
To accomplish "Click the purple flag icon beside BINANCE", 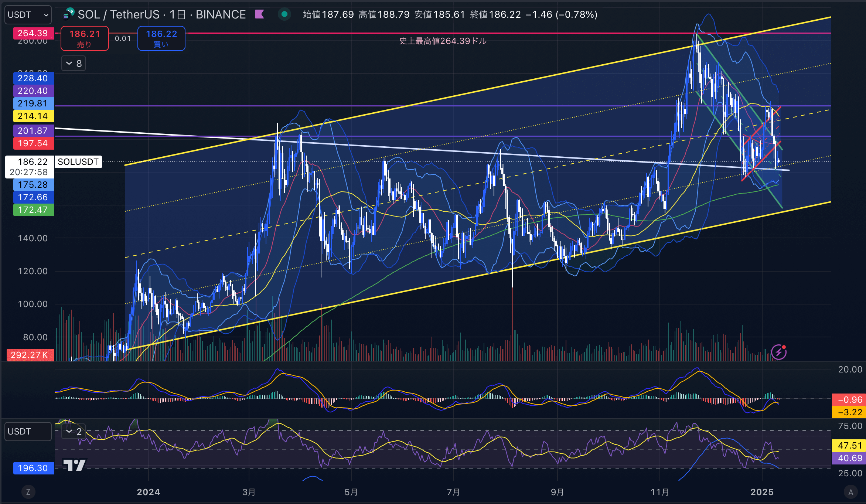I will coord(259,14).
